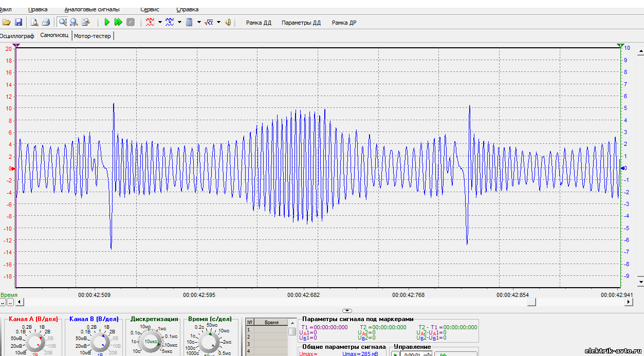Click the Канал B voltage knob

(100, 342)
